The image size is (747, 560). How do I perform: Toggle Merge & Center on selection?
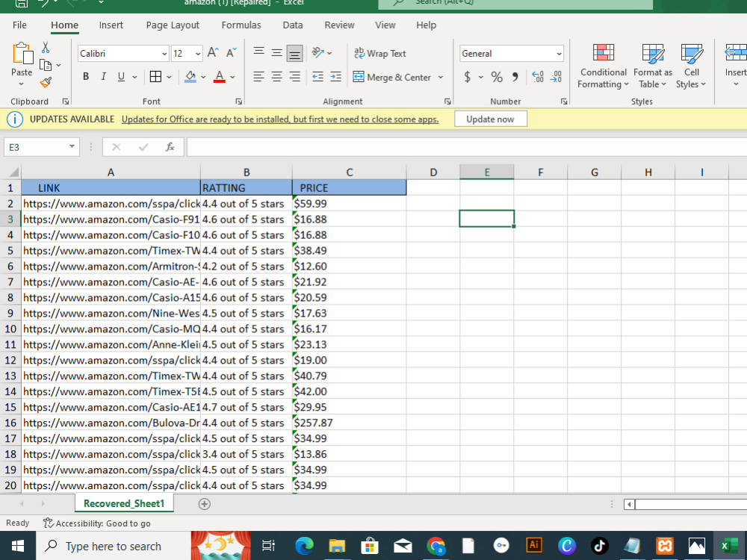tap(392, 77)
